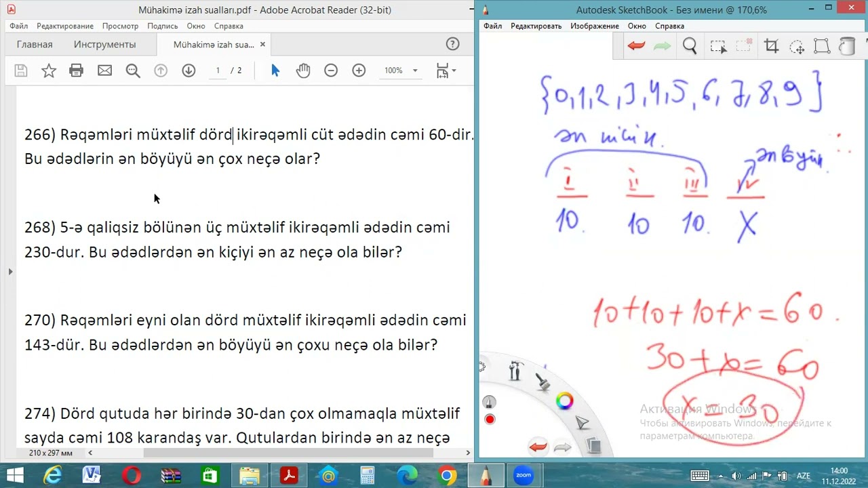Choose the Hand pan tool in Acrobat
This screenshot has width=868, height=488.
[303, 70]
